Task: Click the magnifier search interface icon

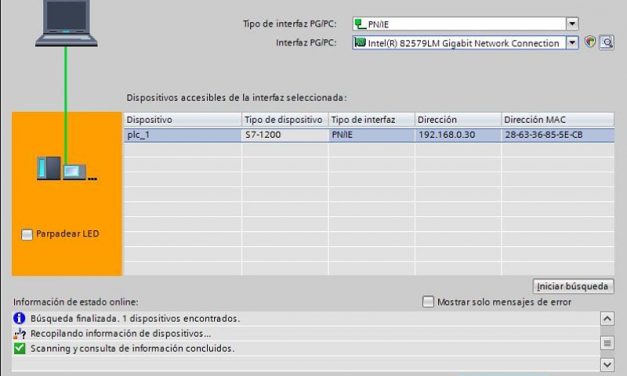Action: coord(607,42)
